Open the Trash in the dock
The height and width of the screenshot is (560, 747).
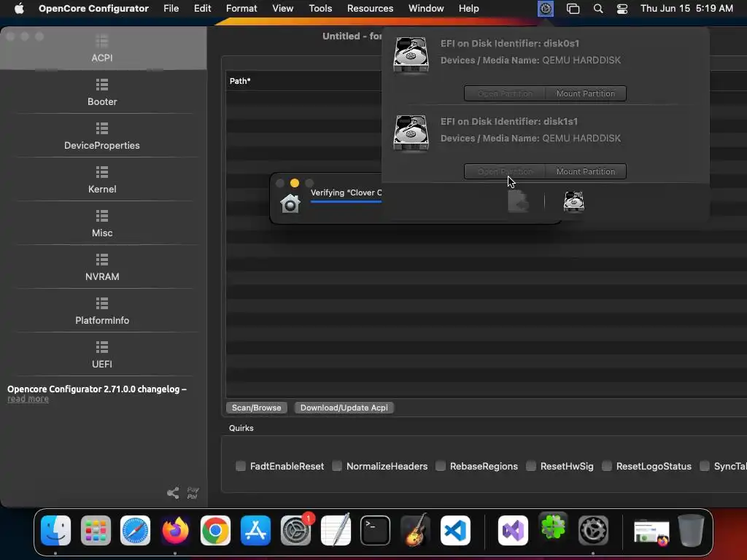pyautogui.click(x=691, y=530)
